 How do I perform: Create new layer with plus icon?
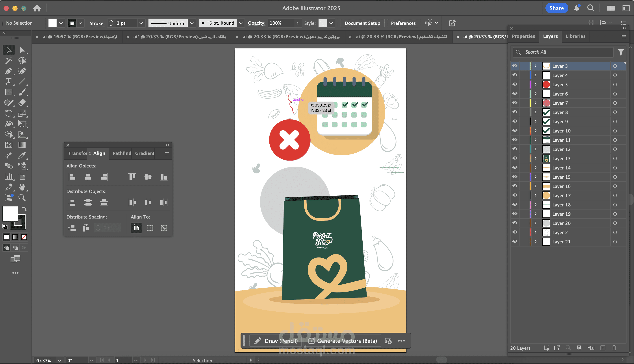point(603,348)
